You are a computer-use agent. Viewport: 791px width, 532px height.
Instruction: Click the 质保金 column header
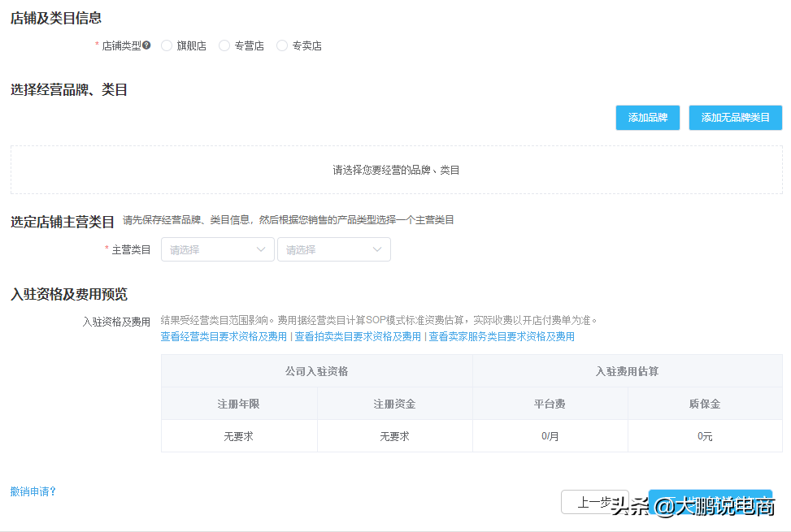(x=705, y=404)
